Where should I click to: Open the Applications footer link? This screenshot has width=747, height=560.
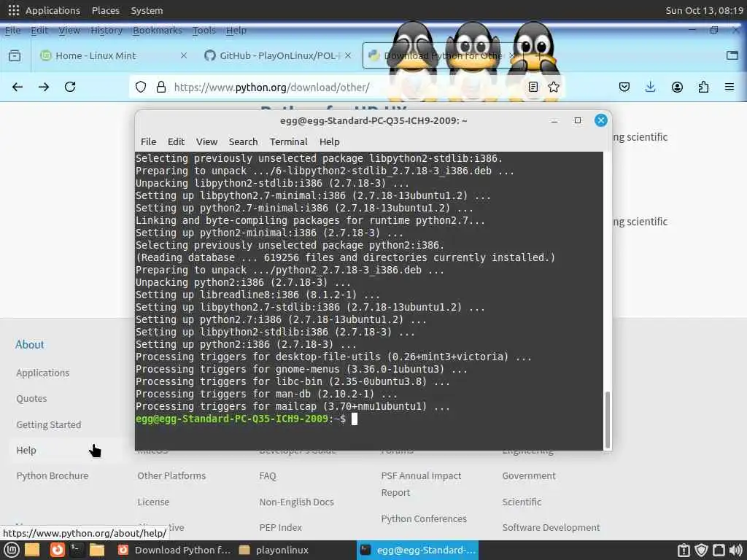43,373
